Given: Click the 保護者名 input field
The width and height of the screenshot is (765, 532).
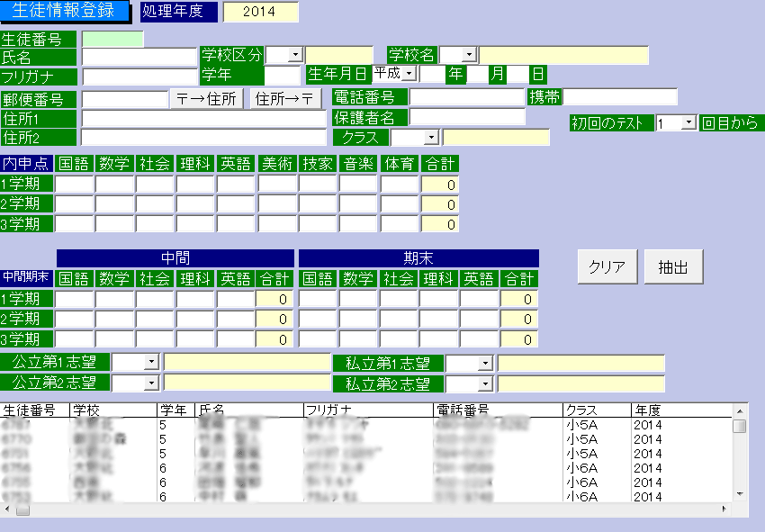Looking at the screenshot, I should click(x=466, y=117).
